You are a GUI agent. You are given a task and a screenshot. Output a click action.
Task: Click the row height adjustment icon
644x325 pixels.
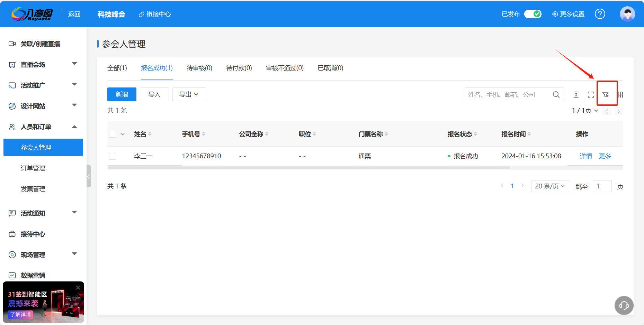pyautogui.click(x=576, y=94)
